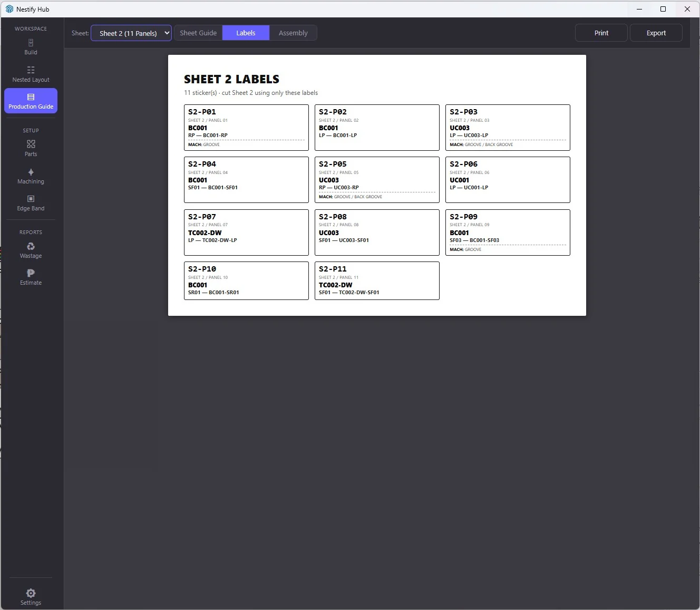Image resolution: width=700 pixels, height=610 pixels.
Task: Switch to the Sheet Guide tab
Action: (198, 33)
